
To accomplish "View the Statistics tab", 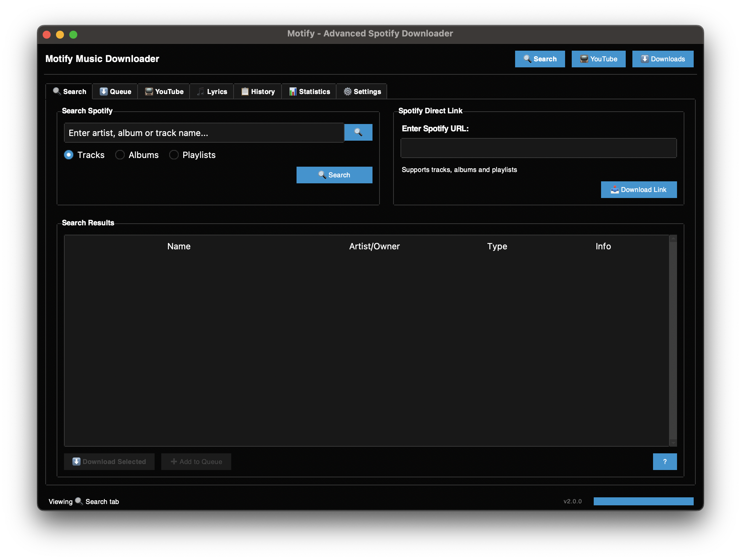I will click(309, 91).
